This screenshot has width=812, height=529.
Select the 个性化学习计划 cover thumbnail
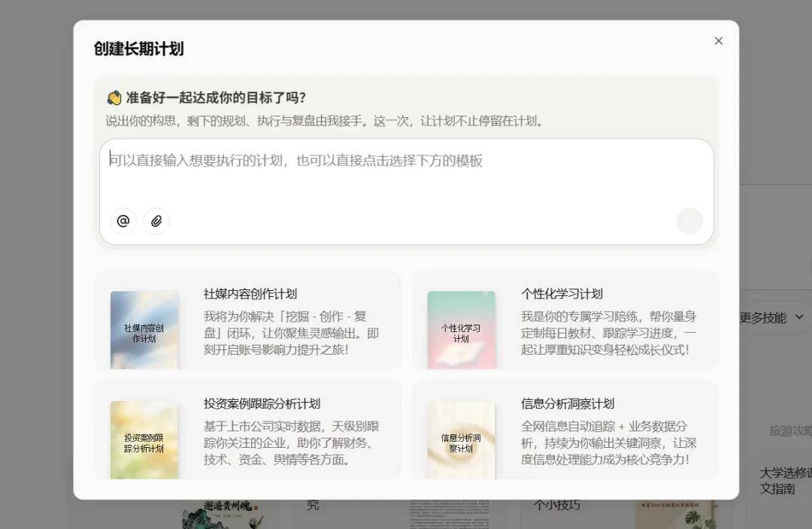[461, 330]
